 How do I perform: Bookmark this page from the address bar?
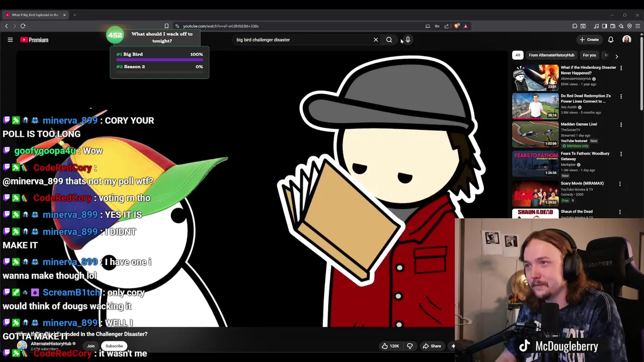tap(167, 26)
